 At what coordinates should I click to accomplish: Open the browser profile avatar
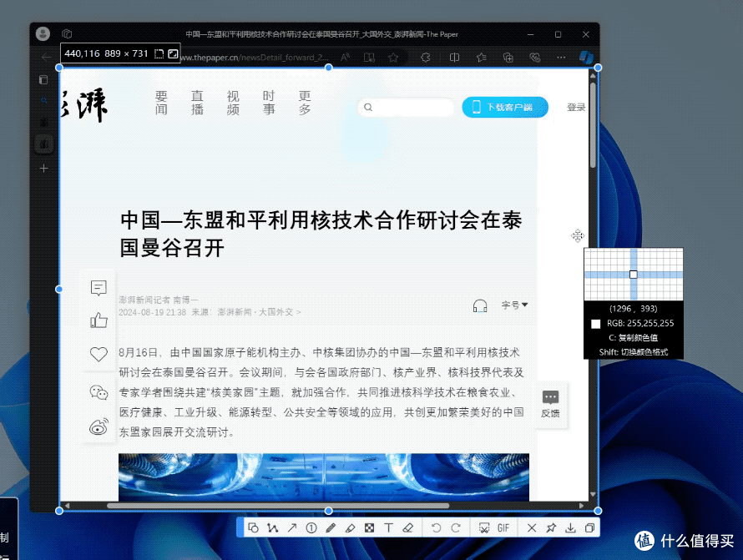coord(43,33)
